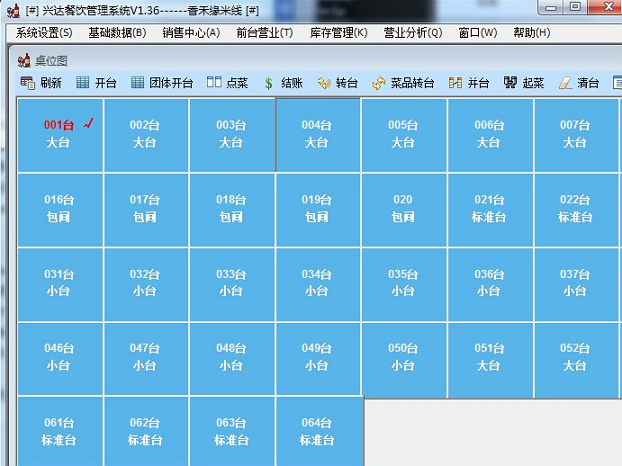This screenshot has width=622, height=466.
Task: Click the 团体开台 group open icon
Action: click(138, 82)
